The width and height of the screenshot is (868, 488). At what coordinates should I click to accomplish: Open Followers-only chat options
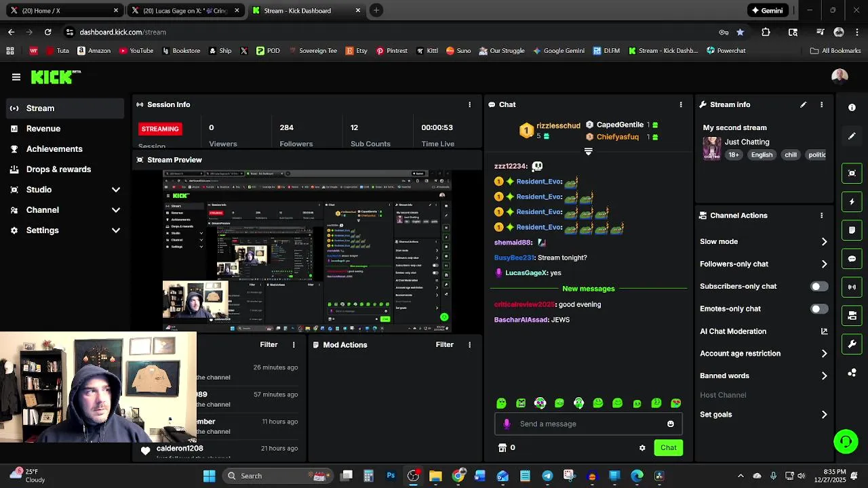pos(764,264)
